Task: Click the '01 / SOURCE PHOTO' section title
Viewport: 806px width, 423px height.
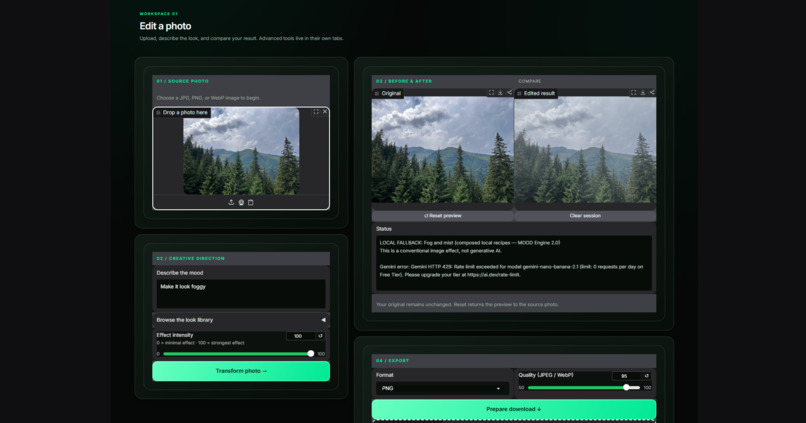Action: (182, 81)
